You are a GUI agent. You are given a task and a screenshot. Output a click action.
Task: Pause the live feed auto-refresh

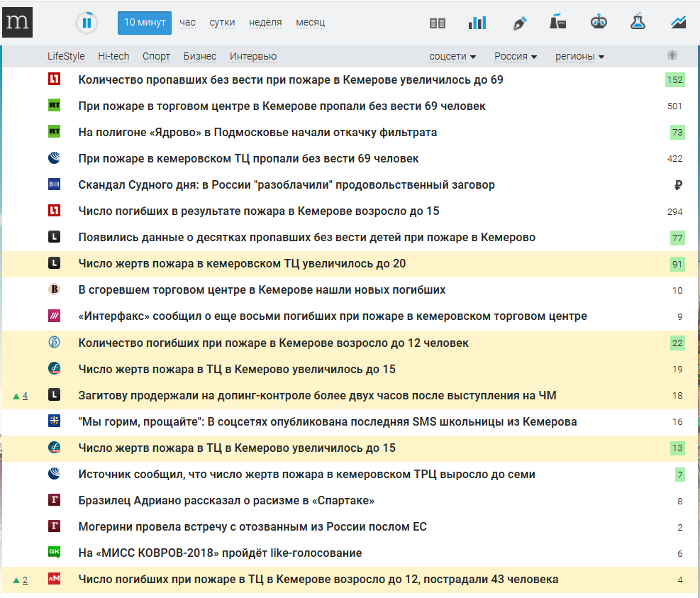tap(87, 23)
